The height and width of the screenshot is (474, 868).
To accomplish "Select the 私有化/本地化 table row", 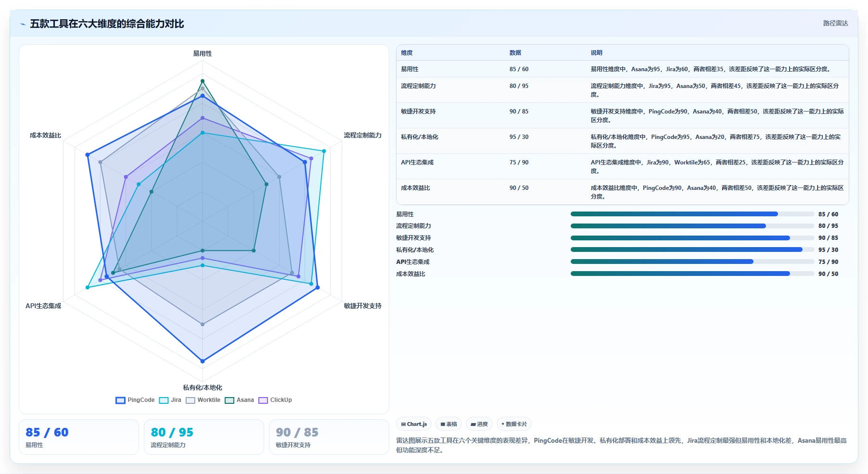I will click(622, 141).
